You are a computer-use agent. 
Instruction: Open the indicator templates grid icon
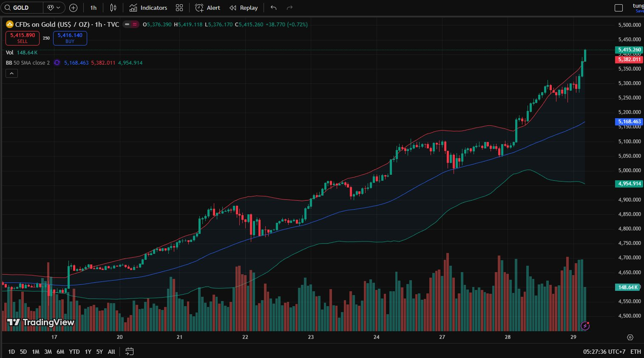click(x=179, y=8)
